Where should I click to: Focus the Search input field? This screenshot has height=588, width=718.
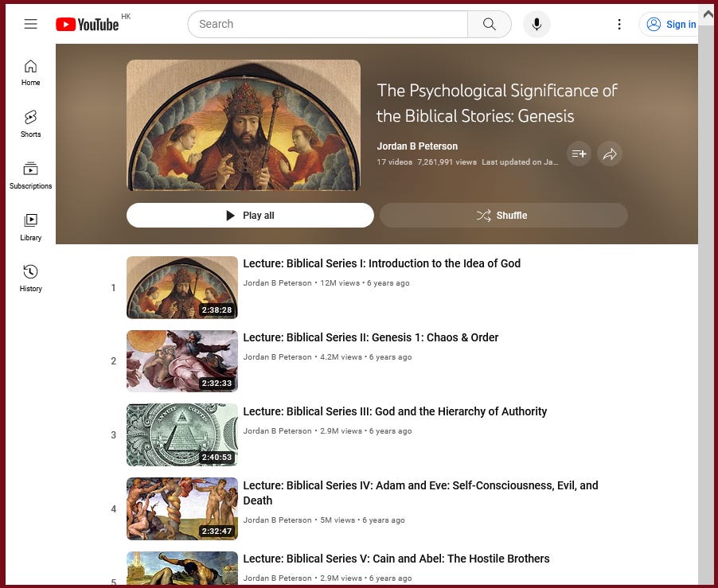[328, 24]
